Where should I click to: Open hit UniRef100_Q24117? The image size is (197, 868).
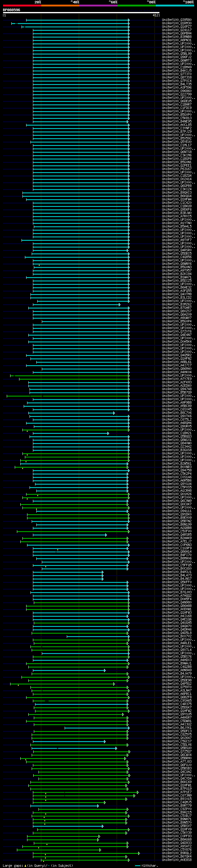tap(177, 30)
